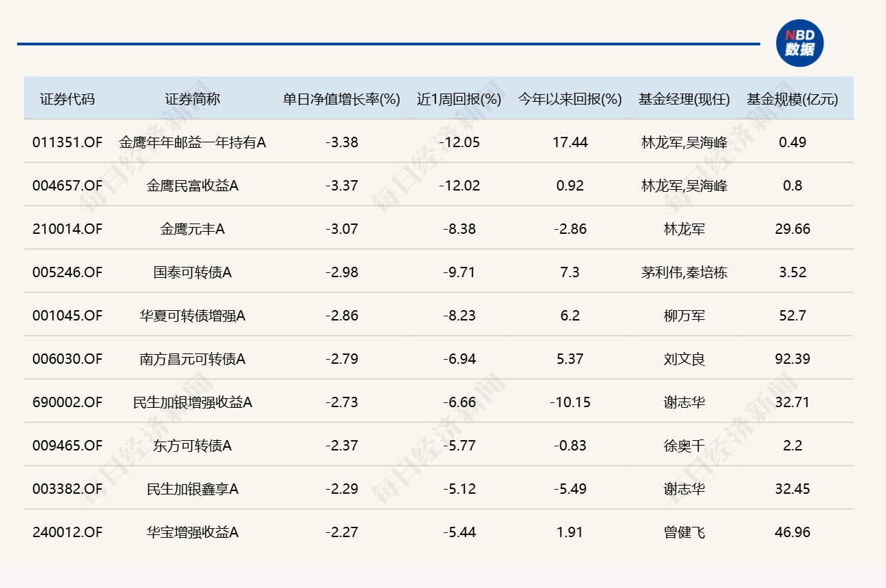This screenshot has height=588, width=886.
Task: Select code 011351.OF
Action: [x=67, y=142]
